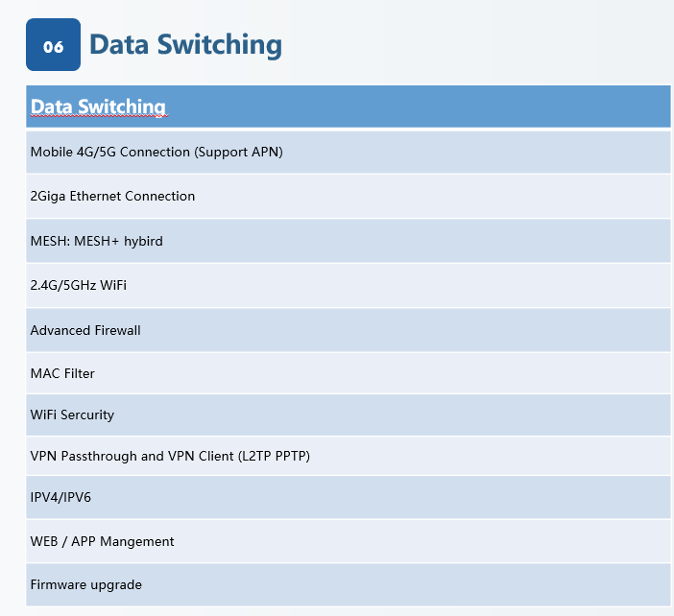This screenshot has height=616, width=674.
Task: Select the WiFi Sercurity row
Action: coord(348,415)
